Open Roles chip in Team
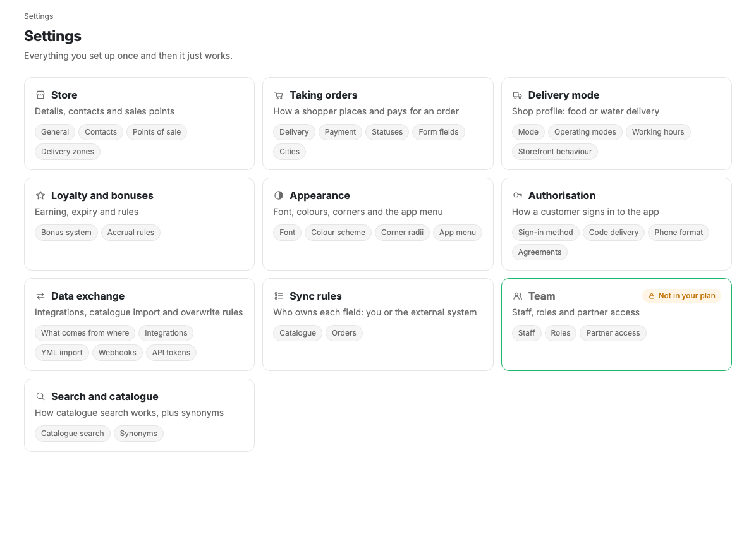 [560, 333]
